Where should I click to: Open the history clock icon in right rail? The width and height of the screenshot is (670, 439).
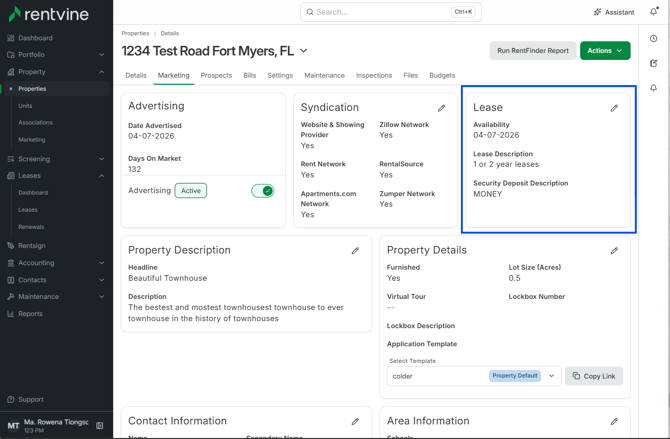(653, 38)
